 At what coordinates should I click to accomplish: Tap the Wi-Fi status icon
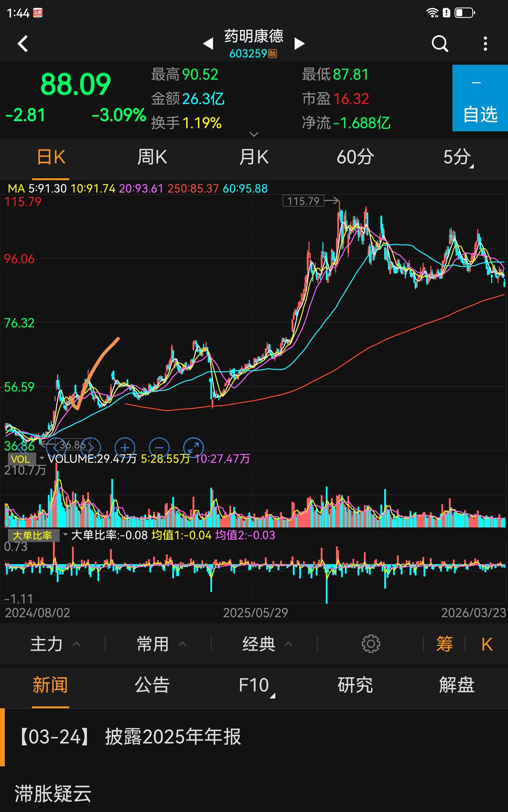click(432, 13)
